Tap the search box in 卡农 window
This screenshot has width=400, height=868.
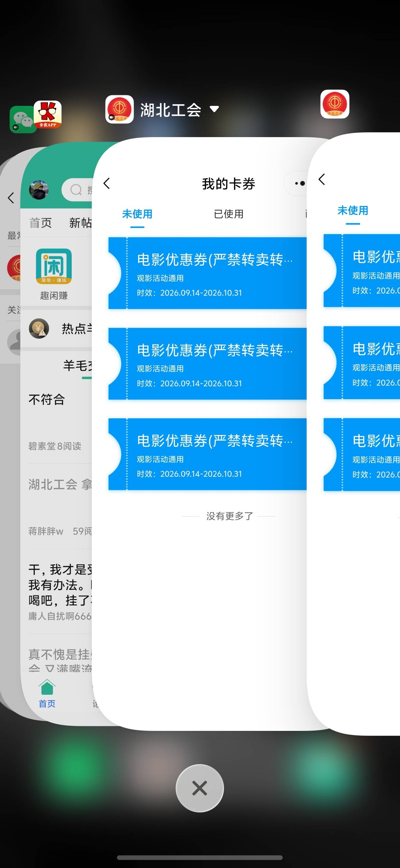pyautogui.click(x=77, y=190)
